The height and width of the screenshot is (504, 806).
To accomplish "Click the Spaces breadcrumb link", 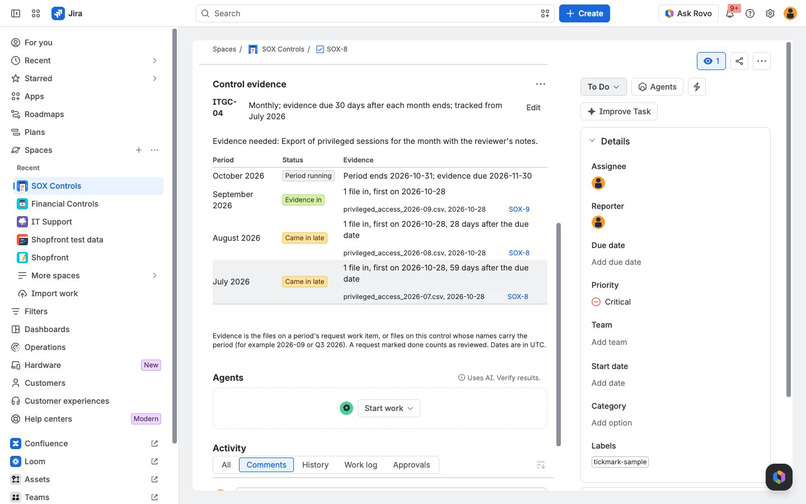I will pos(224,49).
